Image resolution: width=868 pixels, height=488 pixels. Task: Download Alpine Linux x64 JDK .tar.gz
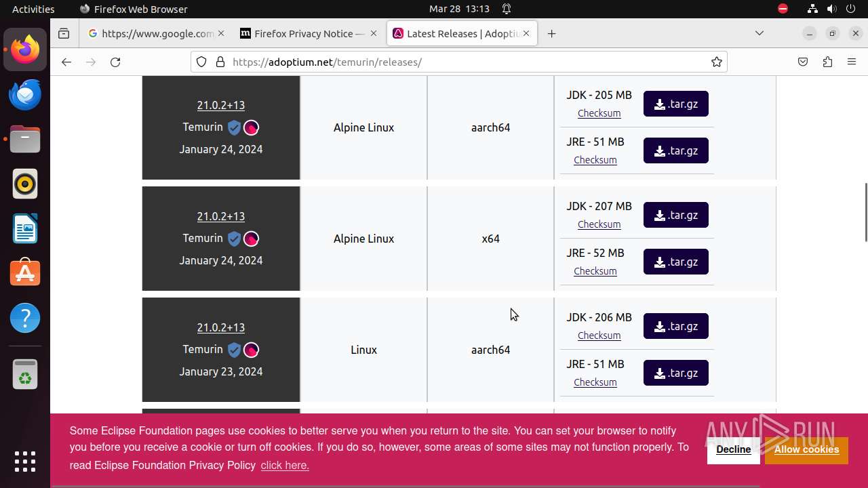(676, 215)
